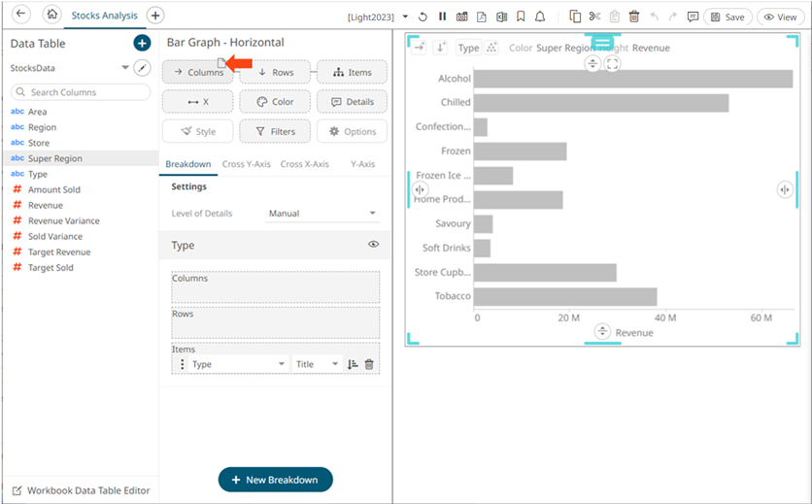The height and width of the screenshot is (504, 812).
Task: Click the pencil edit icon beside StocksData
Action: coord(143,68)
